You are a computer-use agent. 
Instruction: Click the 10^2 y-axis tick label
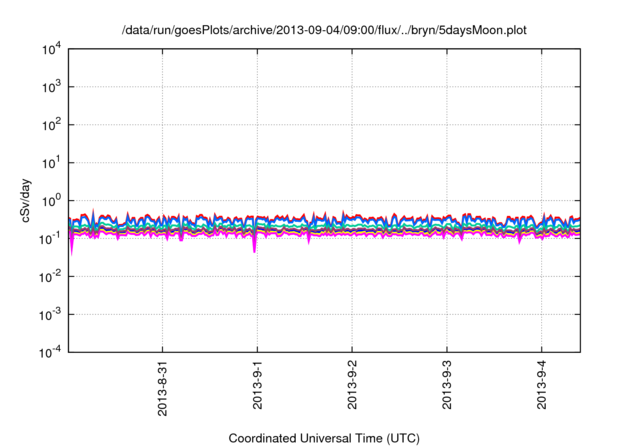click(x=52, y=125)
